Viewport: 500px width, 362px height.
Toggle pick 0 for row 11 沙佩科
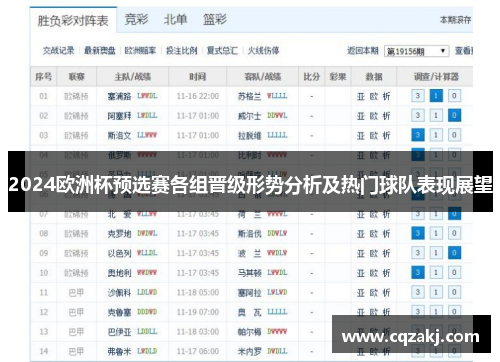click(x=454, y=292)
